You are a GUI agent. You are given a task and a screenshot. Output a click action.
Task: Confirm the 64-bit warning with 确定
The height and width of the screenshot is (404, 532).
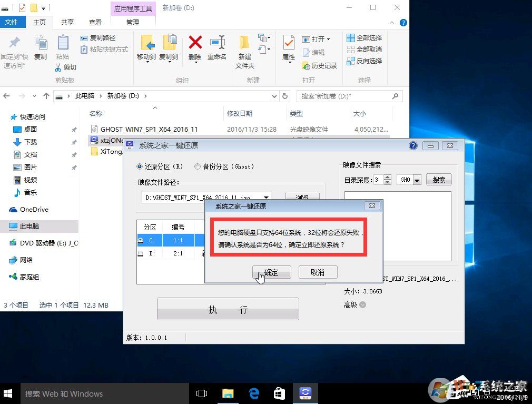click(272, 272)
